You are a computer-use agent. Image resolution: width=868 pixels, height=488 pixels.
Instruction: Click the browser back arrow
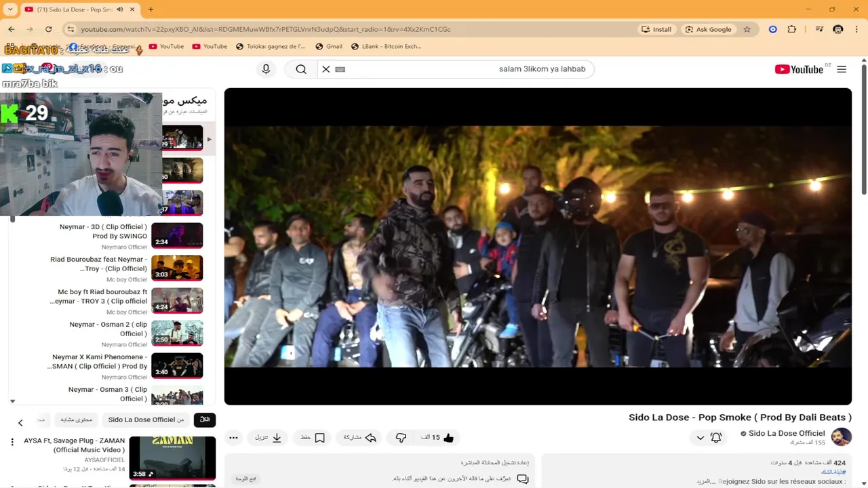point(12,29)
